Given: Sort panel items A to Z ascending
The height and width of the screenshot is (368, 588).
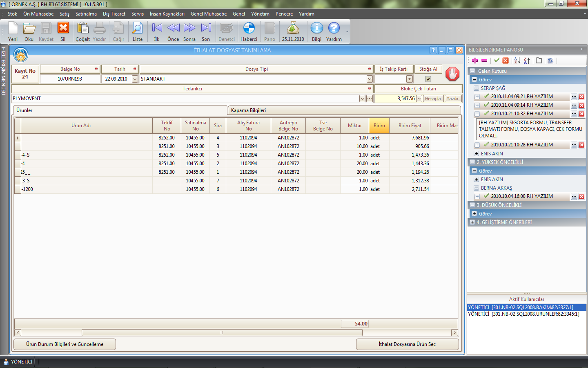Looking at the screenshot, I should click(517, 61).
